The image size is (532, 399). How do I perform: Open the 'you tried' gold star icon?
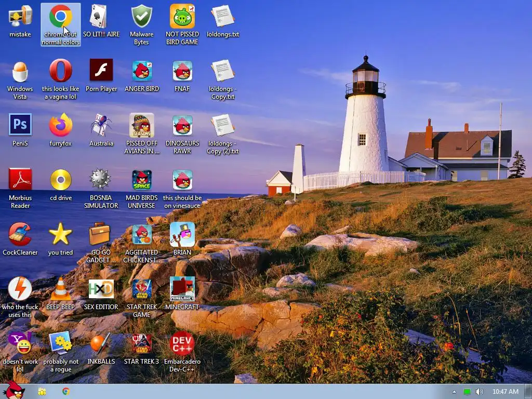click(60, 234)
